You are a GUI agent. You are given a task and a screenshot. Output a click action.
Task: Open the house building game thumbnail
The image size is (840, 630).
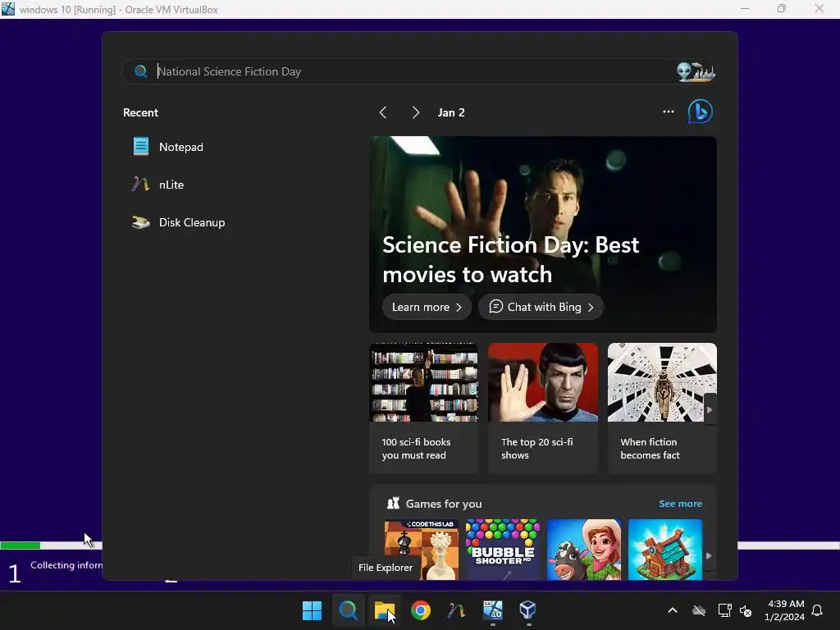(664, 550)
